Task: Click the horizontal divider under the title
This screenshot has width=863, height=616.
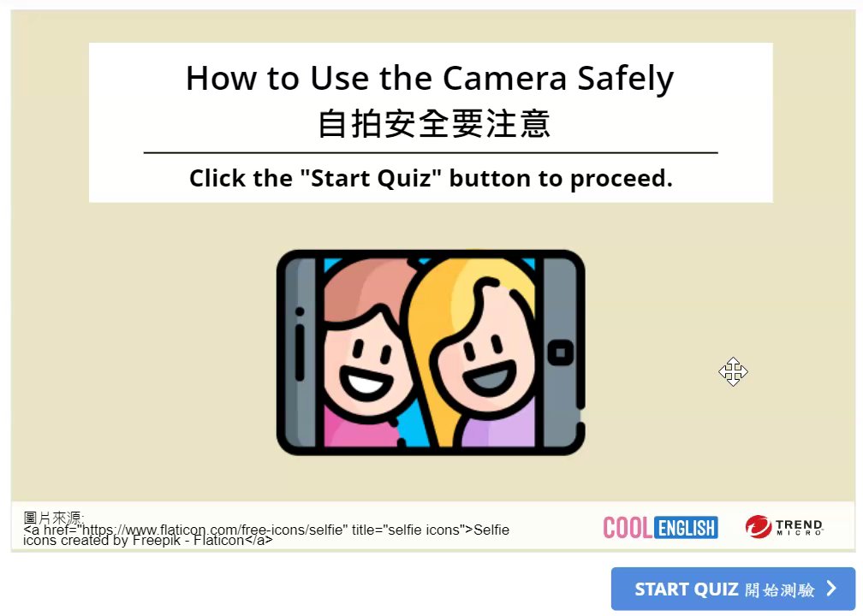Action: 431,152
